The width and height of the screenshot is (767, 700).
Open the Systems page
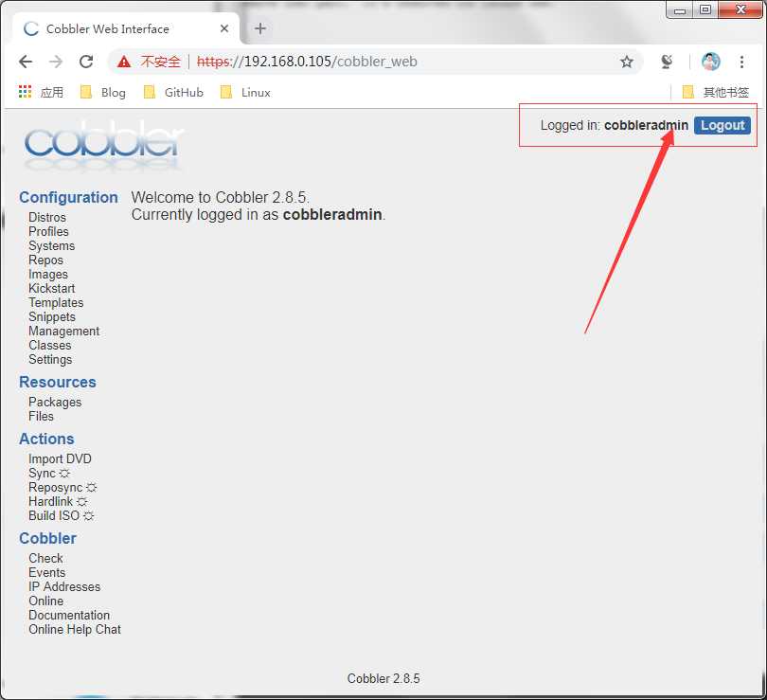[51, 245]
